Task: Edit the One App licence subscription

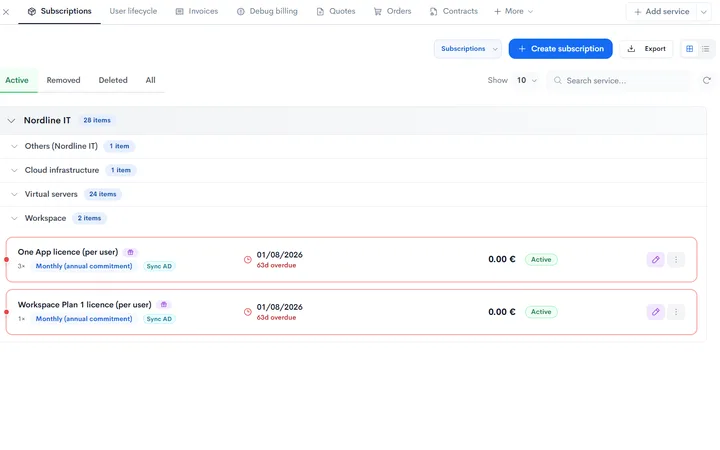Action: click(655, 259)
